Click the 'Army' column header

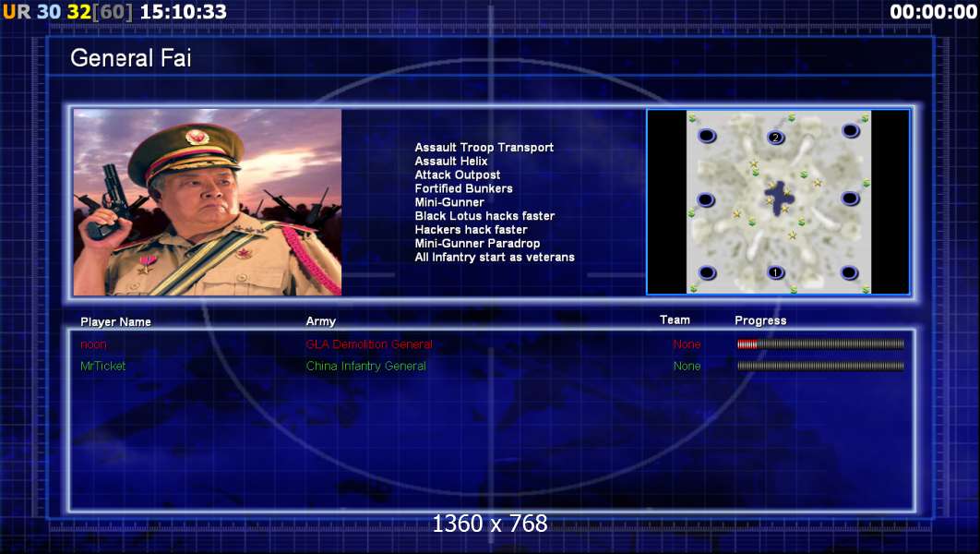tap(320, 321)
